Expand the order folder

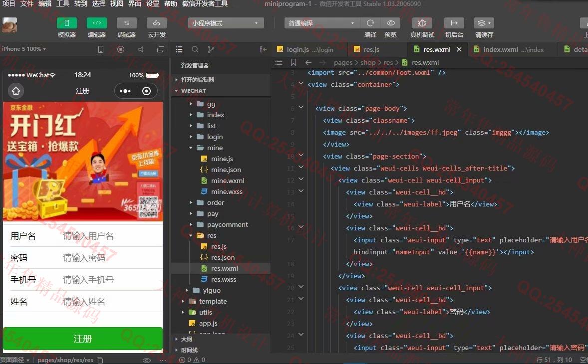pyautogui.click(x=221, y=202)
